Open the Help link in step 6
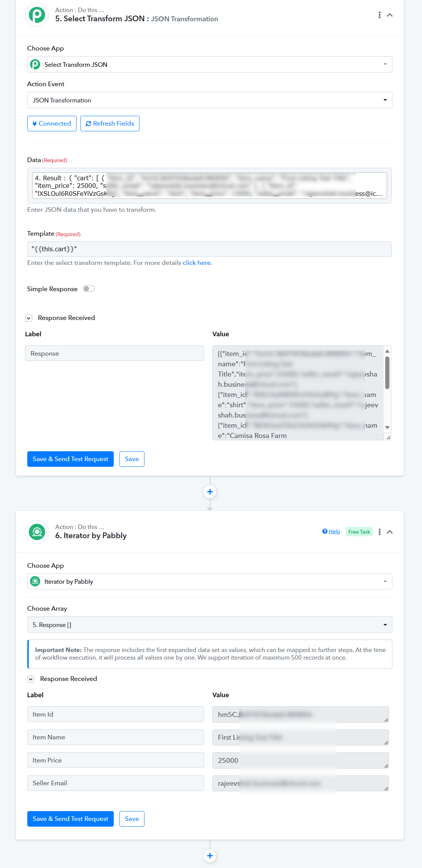 [331, 531]
